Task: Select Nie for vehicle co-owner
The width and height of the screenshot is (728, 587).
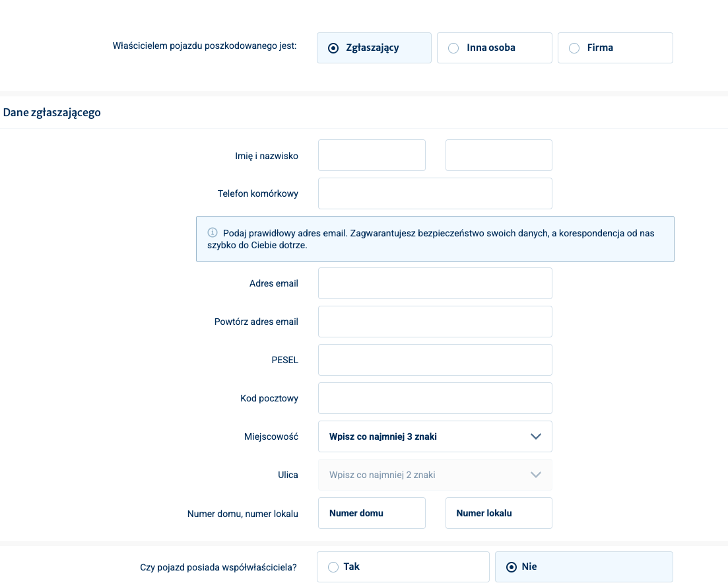Action: click(x=583, y=567)
